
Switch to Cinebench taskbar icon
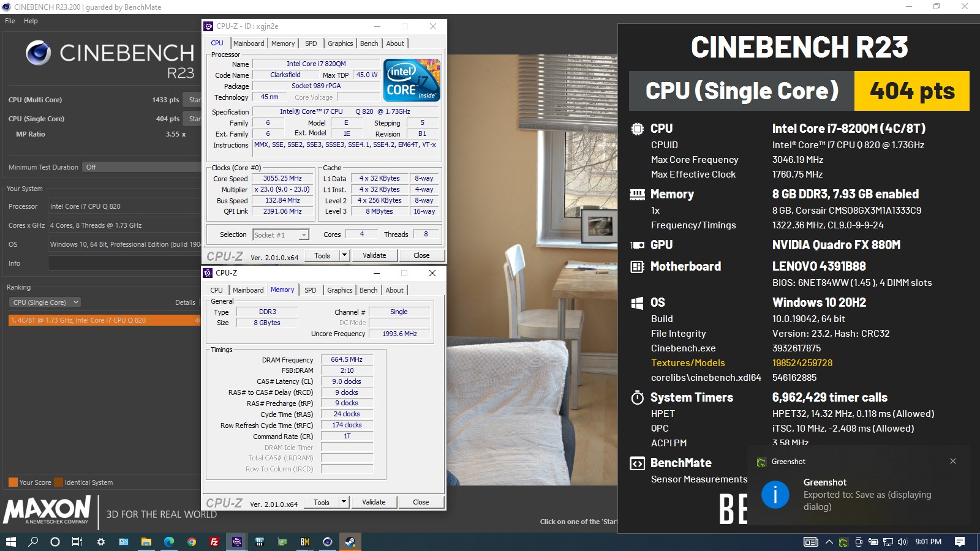(328, 542)
